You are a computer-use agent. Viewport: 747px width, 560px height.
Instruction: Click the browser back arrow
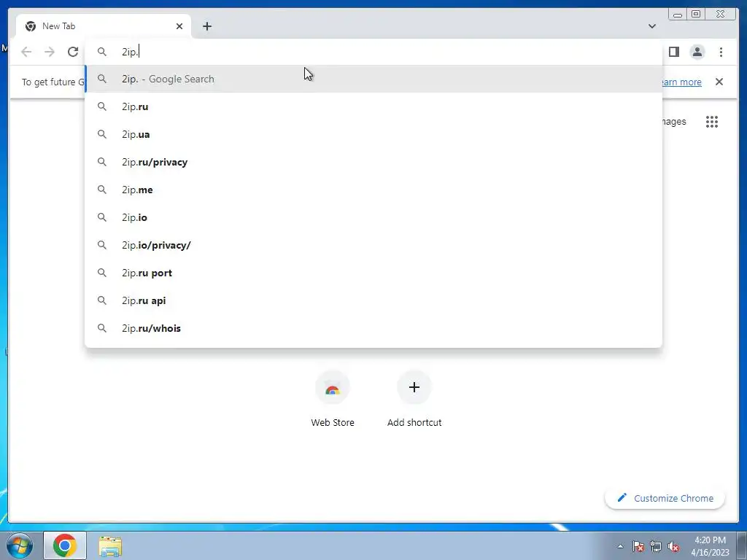pyautogui.click(x=26, y=52)
